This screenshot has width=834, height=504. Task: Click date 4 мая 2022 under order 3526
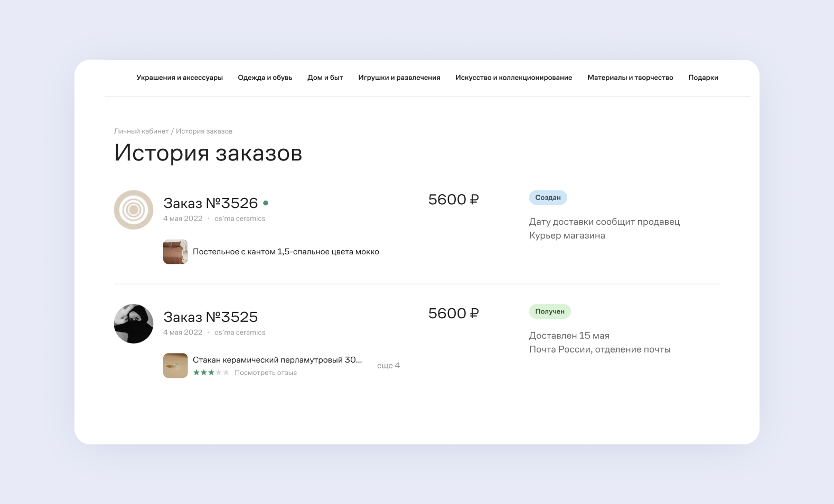(x=183, y=218)
